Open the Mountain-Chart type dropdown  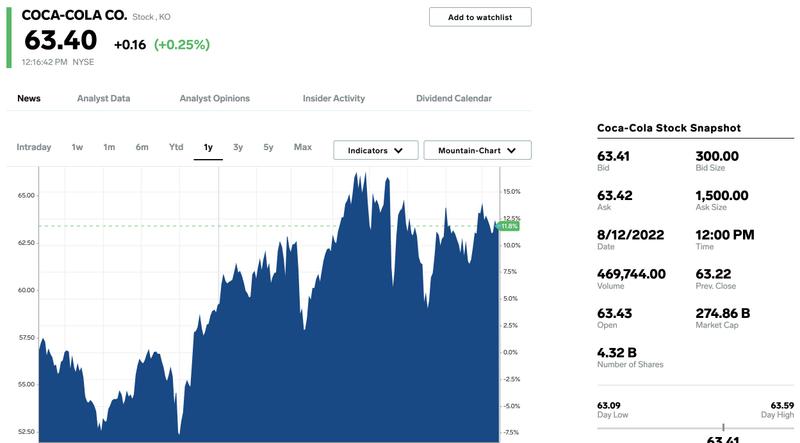478,151
